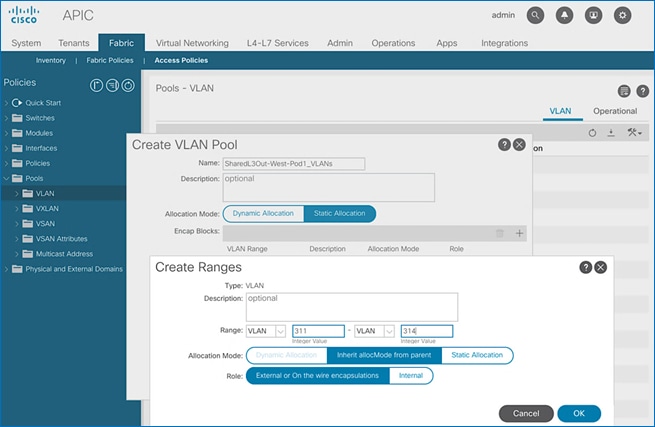Open the Integrations tab

point(504,43)
